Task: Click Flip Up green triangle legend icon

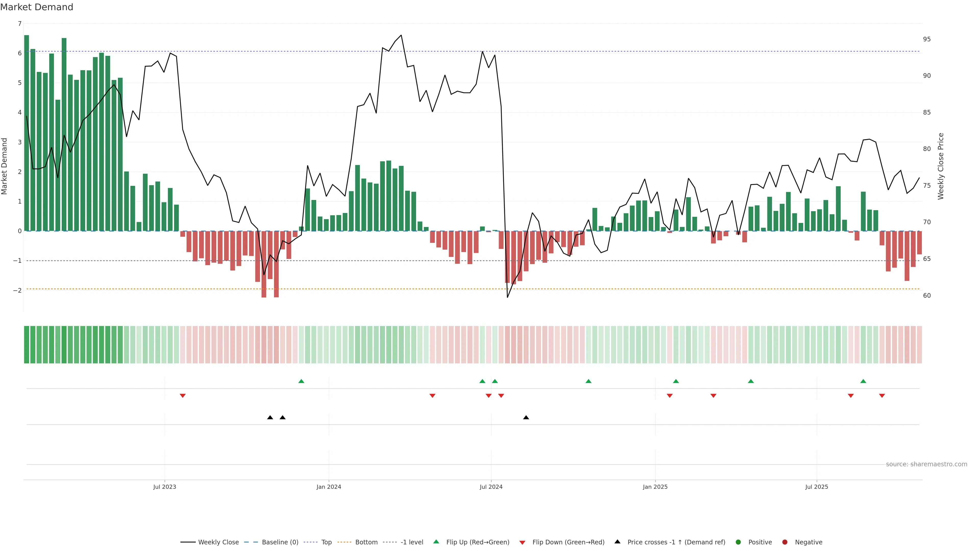Action: 436,542
